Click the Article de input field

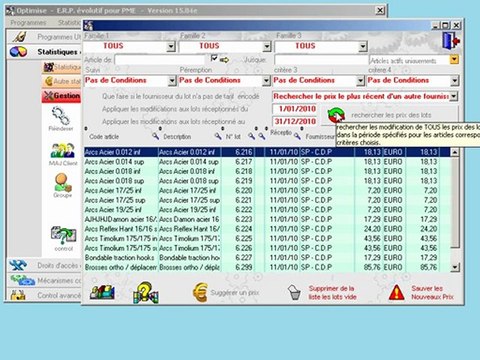(x=160, y=60)
